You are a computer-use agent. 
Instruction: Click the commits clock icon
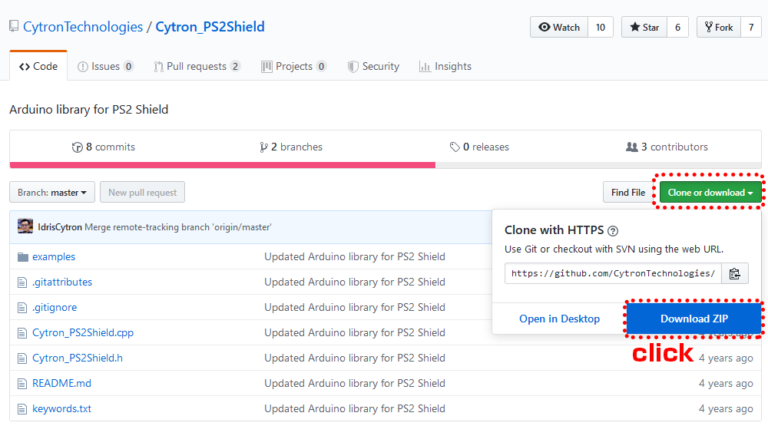[77, 147]
